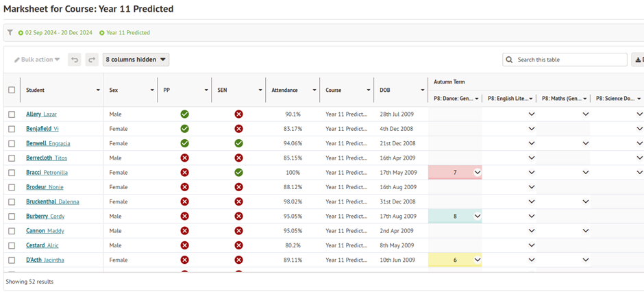Click the red PP cross for Burberry Cordy
This screenshot has height=294, width=644.
184,217
